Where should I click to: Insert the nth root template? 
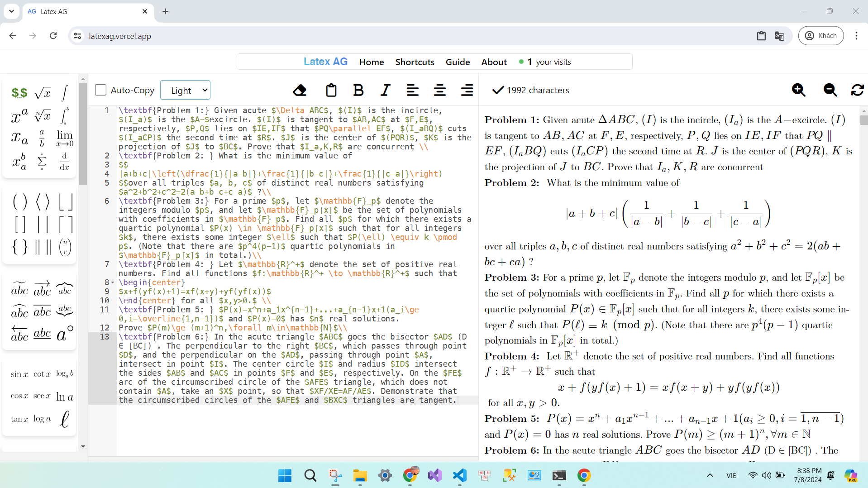point(43,116)
